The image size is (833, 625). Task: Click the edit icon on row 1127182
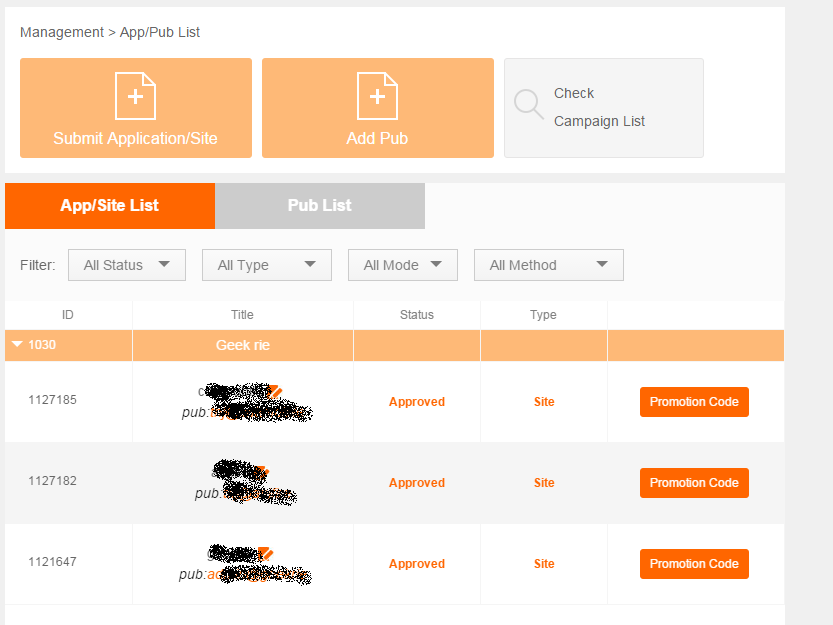tap(262, 471)
